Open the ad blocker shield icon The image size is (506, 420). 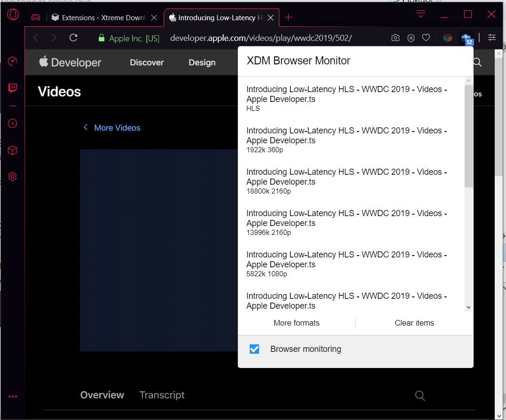point(411,38)
